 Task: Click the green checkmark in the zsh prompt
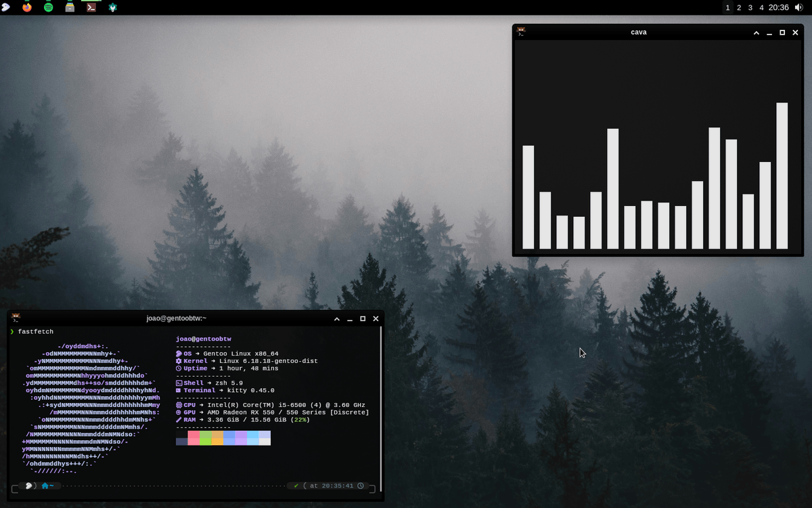296,486
